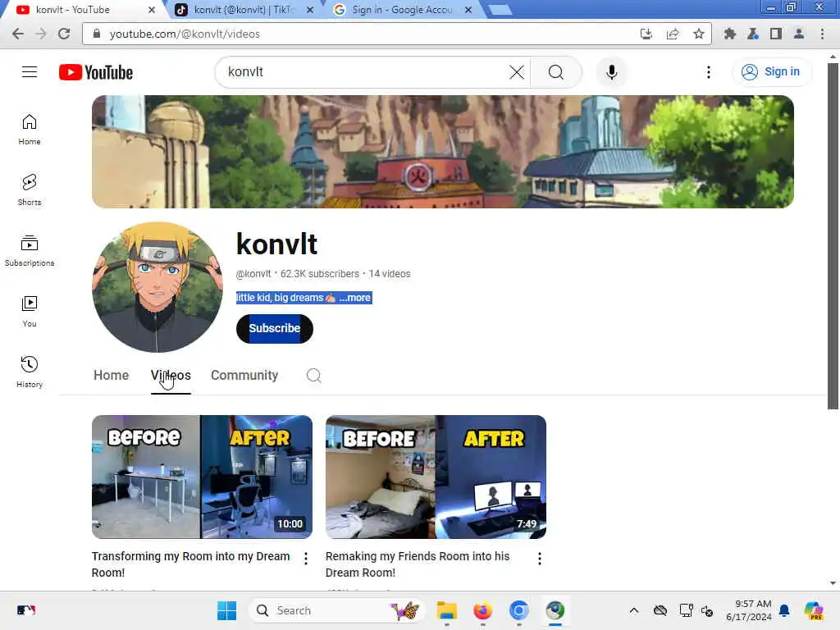
Task: Click the browser address bar URL
Action: [185, 34]
